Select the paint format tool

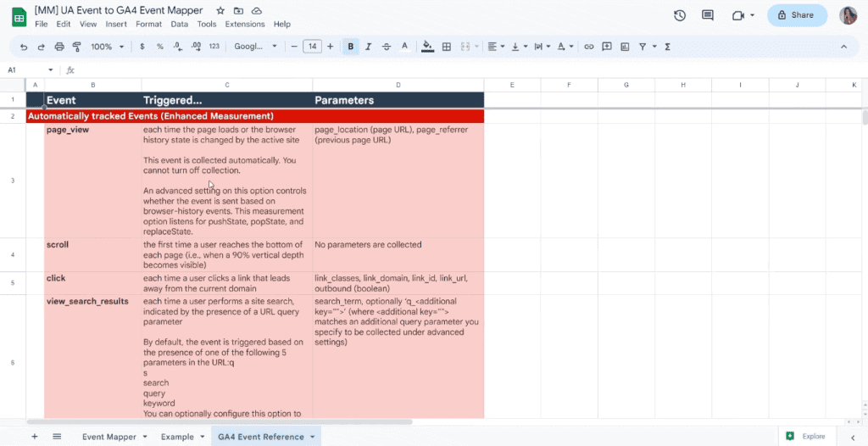pyautogui.click(x=75, y=47)
